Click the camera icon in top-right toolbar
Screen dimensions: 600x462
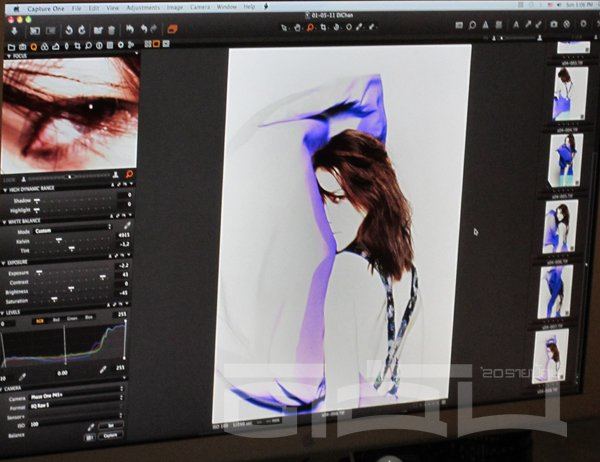pos(554,24)
